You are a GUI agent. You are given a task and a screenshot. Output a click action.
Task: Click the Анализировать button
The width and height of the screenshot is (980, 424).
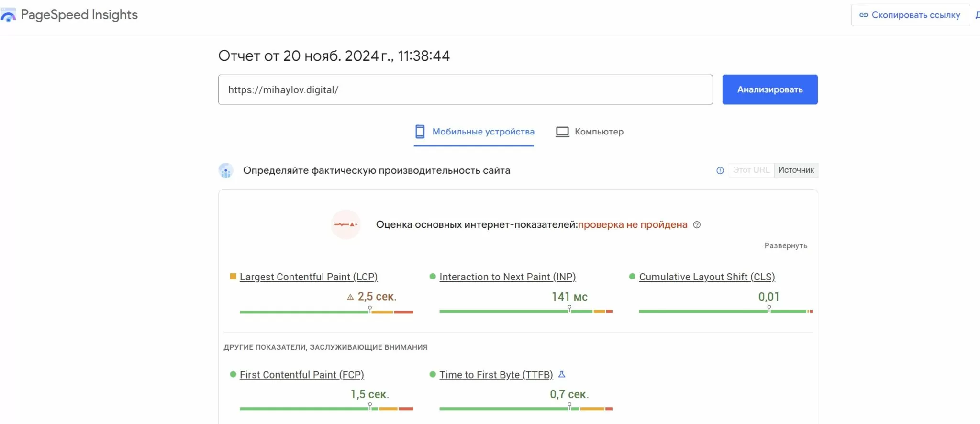769,89
